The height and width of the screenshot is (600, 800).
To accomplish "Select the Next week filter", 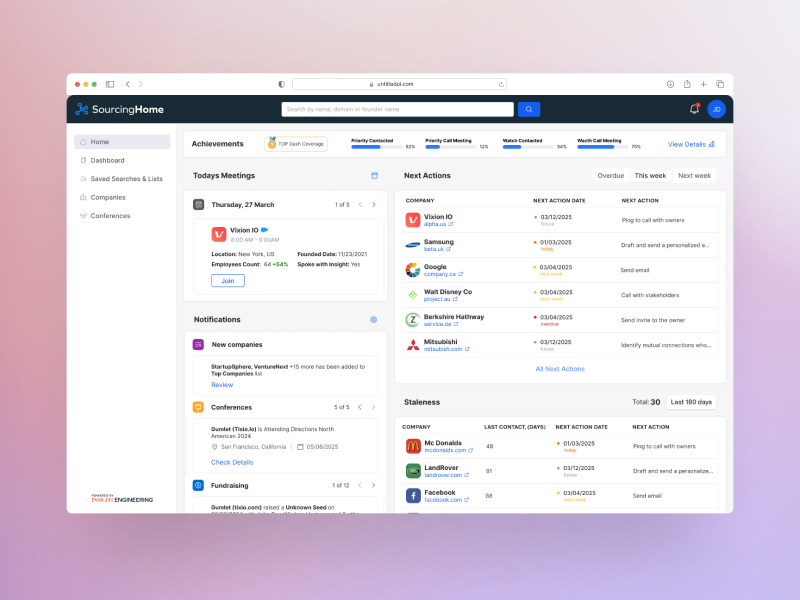I will tap(694, 175).
